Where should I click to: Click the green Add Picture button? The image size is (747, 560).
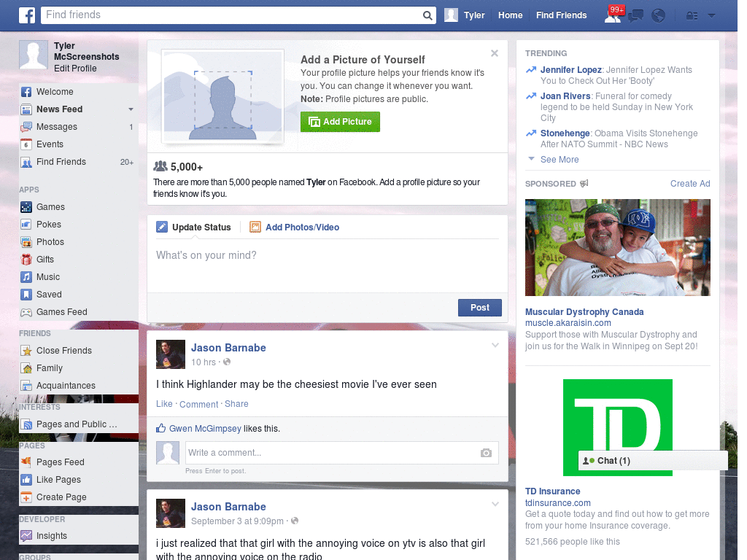click(340, 122)
